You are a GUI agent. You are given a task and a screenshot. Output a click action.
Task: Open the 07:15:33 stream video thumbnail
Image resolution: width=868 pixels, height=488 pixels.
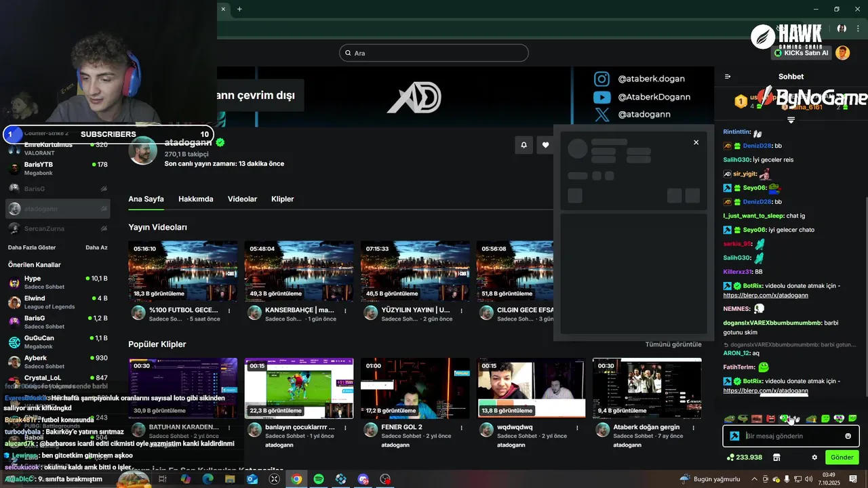[x=415, y=271]
